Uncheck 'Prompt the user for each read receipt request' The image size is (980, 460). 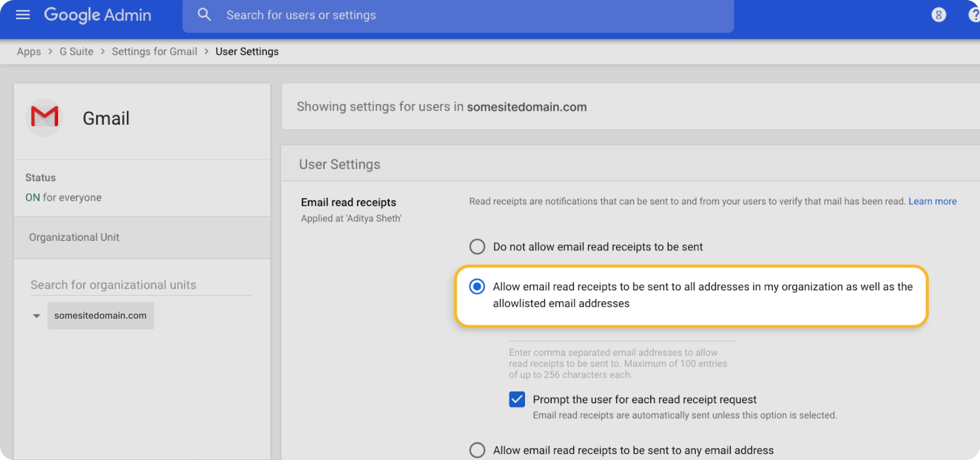pos(516,399)
